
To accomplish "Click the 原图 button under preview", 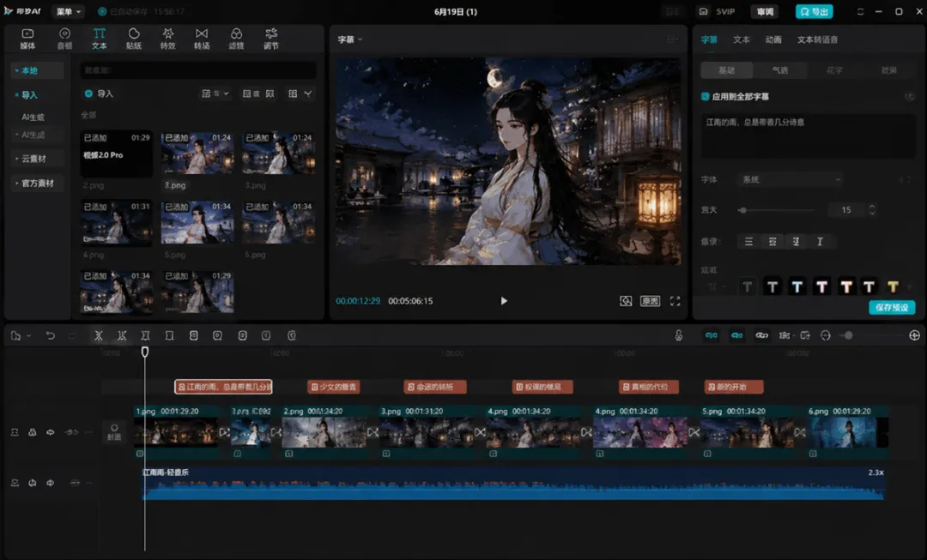I will click(651, 301).
